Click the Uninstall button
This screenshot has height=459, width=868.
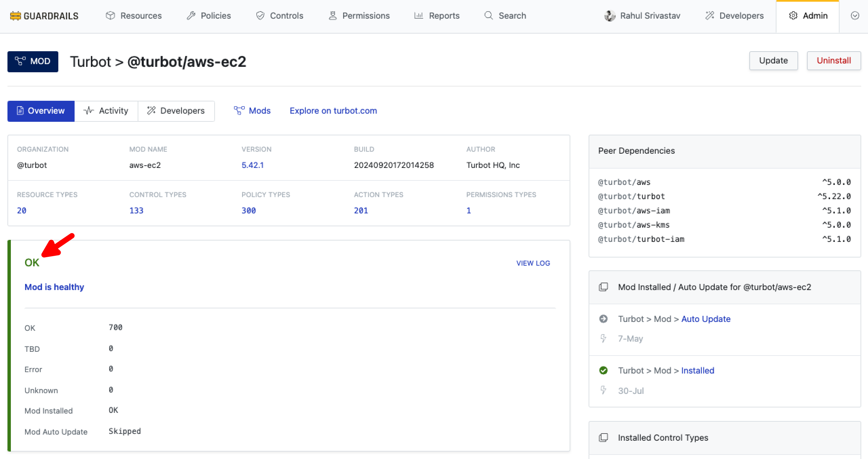coord(833,61)
